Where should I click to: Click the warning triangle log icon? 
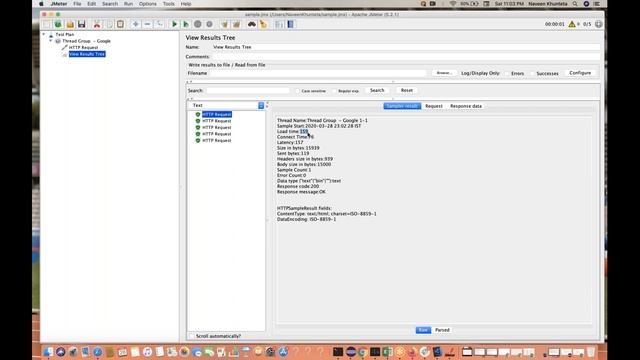point(572,24)
